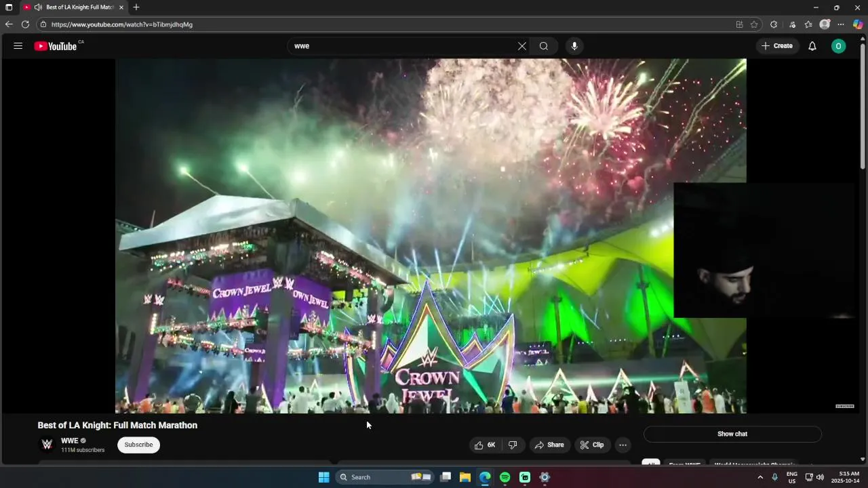Open the Copilot sidebar

click(858, 24)
